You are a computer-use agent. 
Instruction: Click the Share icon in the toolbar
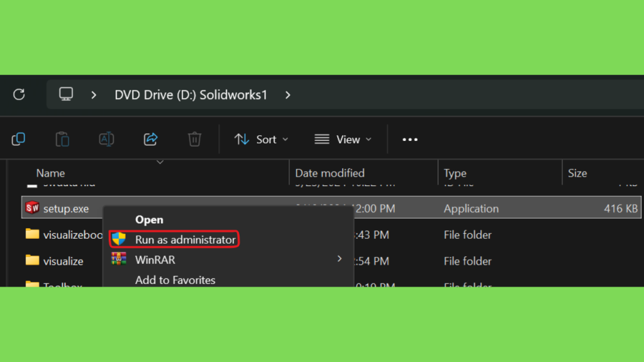150,139
